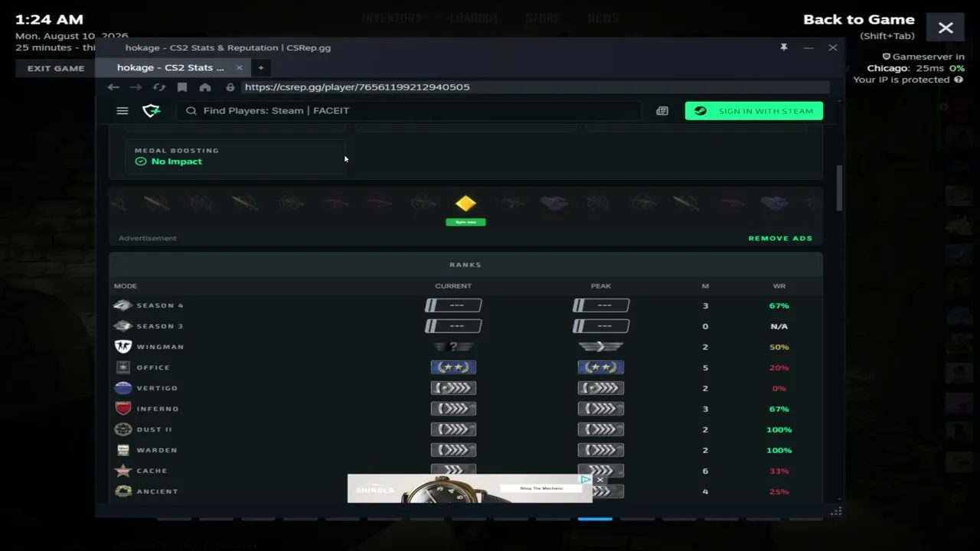The height and width of the screenshot is (551, 980).
Task: Click the Warden map icon
Action: pos(122,450)
